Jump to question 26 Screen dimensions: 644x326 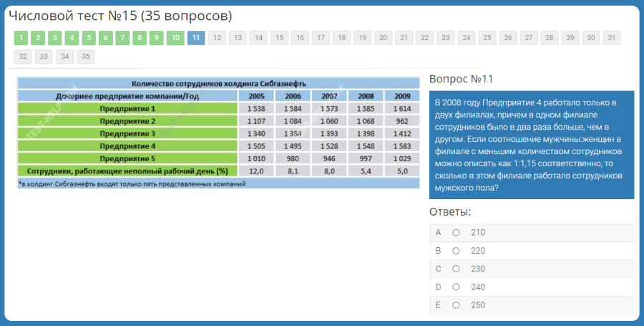tap(508, 38)
